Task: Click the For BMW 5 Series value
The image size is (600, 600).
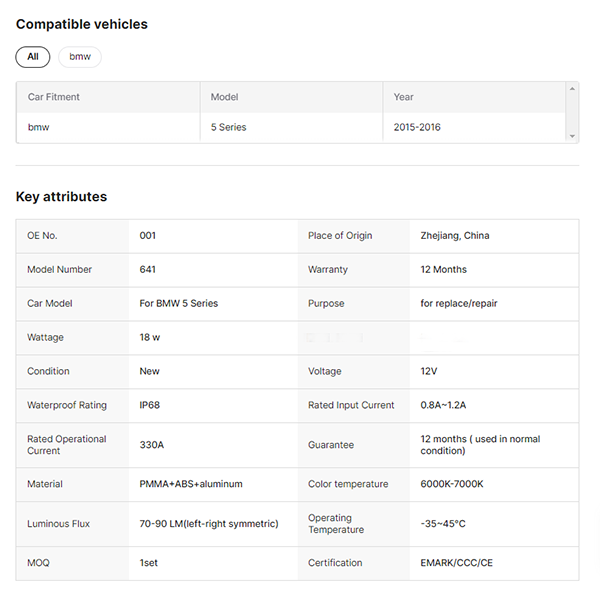Action: click(x=179, y=304)
